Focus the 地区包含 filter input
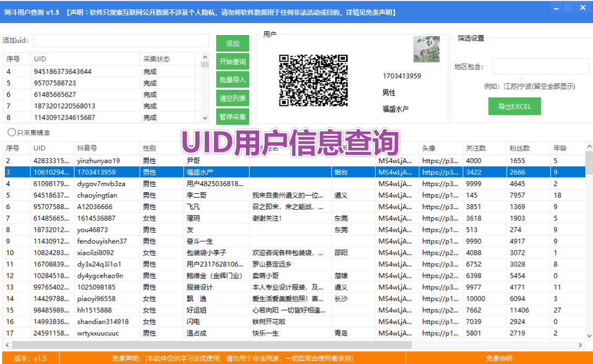 [x=540, y=66]
